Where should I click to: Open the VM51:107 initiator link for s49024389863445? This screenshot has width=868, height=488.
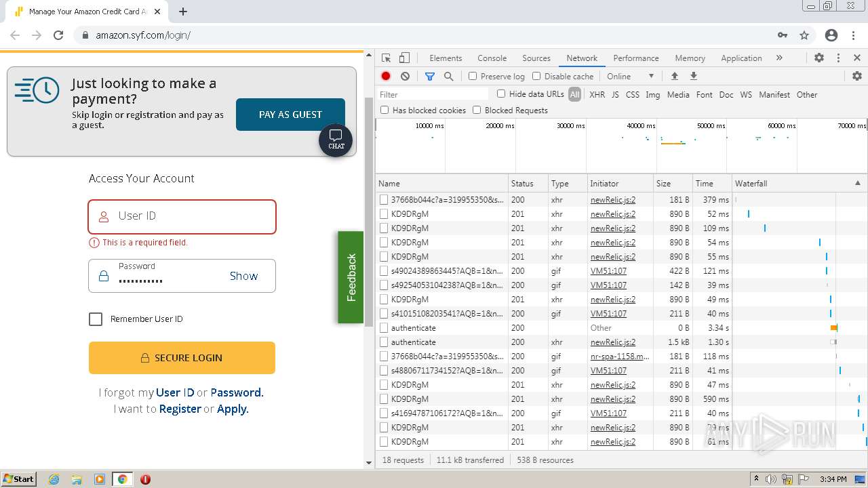(x=608, y=271)
